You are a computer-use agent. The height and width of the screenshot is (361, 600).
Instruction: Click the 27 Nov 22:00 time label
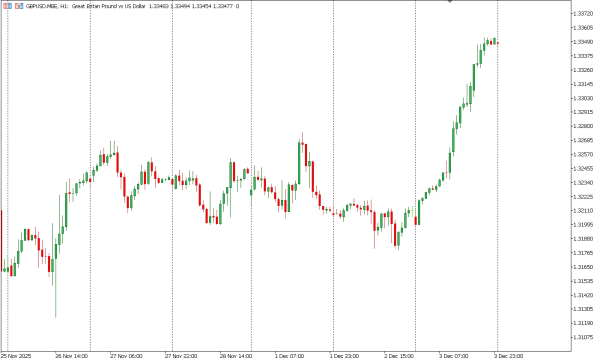click(x=181, y=356)
